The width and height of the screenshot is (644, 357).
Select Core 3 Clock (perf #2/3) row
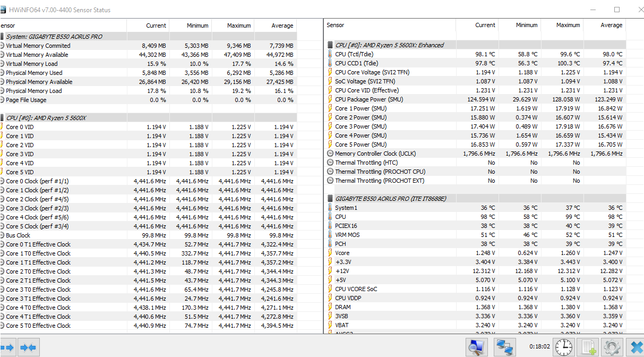tap(148, 208)
